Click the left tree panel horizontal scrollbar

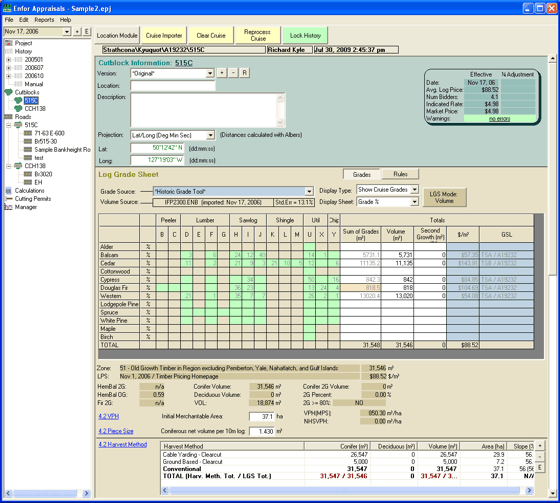pos(47,493)
